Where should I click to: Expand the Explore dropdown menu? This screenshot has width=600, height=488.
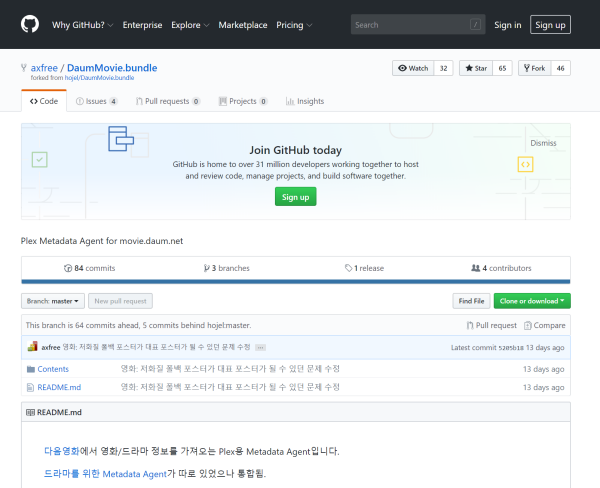[x=190, y=25]
